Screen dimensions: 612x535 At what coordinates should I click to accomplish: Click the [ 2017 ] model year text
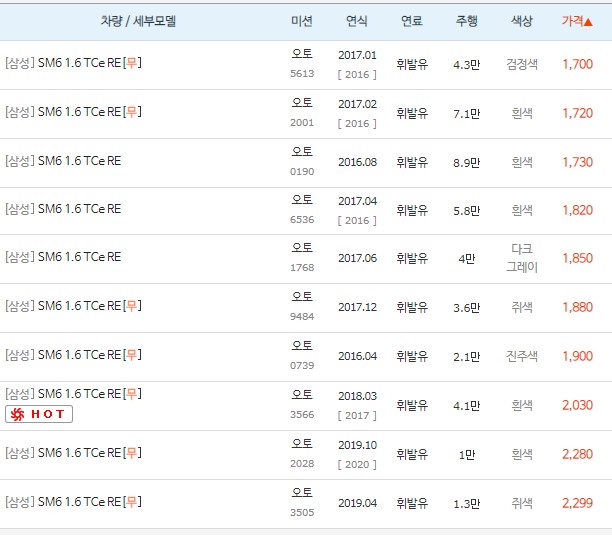[x=357, y=416]
